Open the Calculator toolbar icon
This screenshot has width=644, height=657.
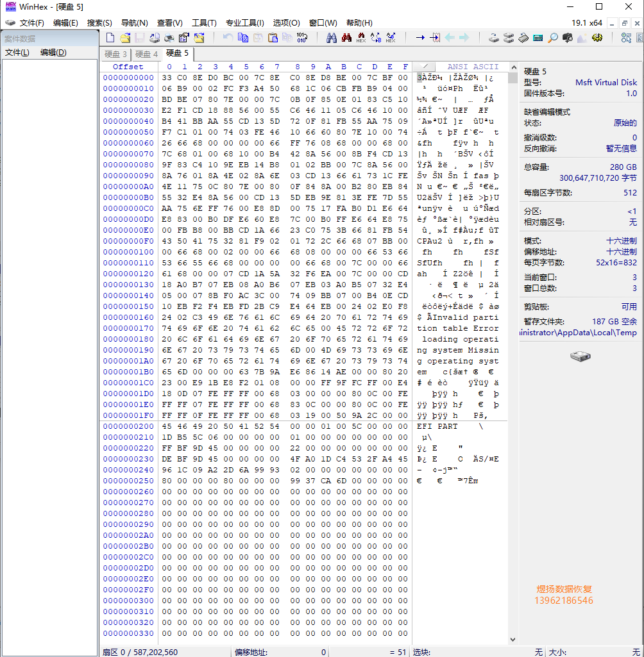click(x=538, y=38)
